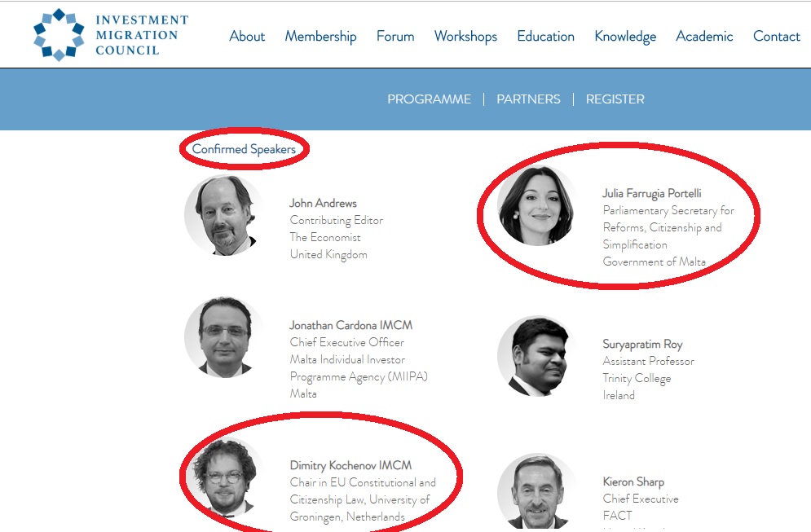
Task: Go to the Forum page
Action: 395,36
